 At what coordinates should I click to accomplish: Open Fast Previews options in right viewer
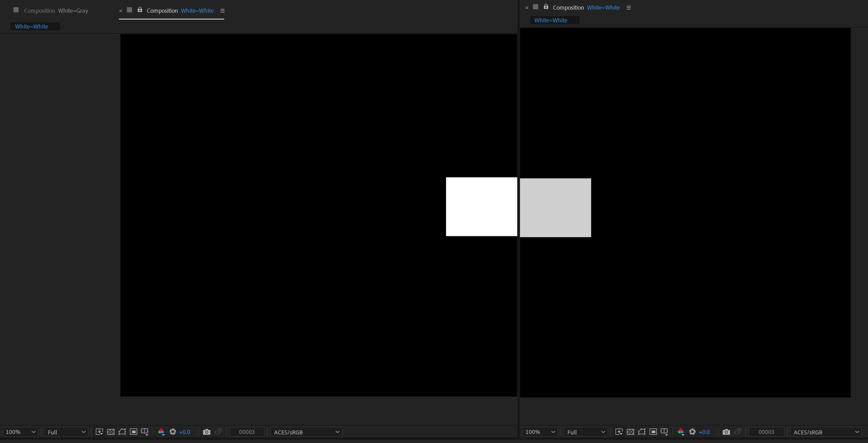pos(619,432)
